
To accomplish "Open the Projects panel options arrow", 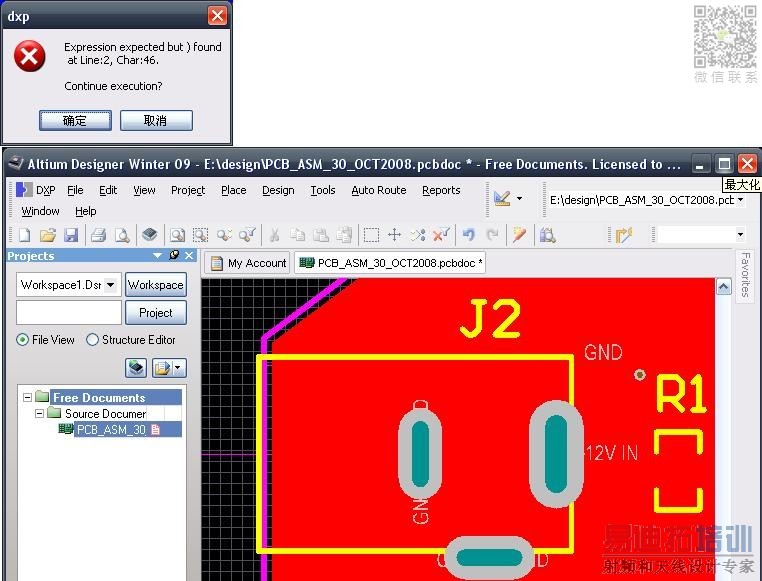I will click(157, 255).
